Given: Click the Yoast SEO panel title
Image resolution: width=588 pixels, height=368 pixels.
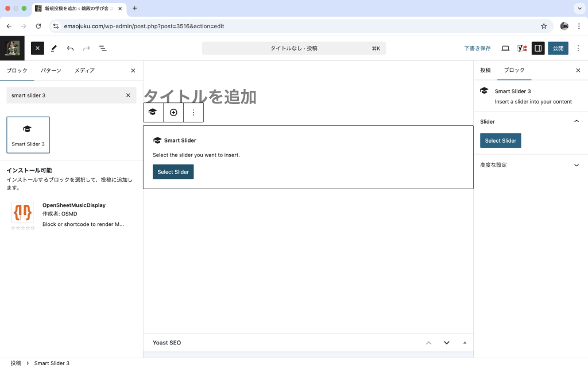Looking at the screenshot, I should pos(167,343).
